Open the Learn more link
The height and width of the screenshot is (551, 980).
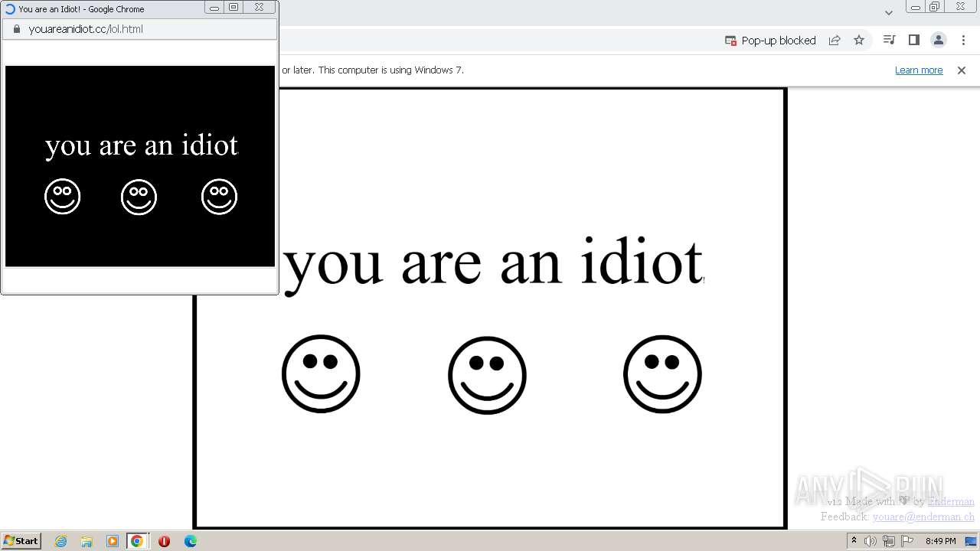(x=919, y=70)
